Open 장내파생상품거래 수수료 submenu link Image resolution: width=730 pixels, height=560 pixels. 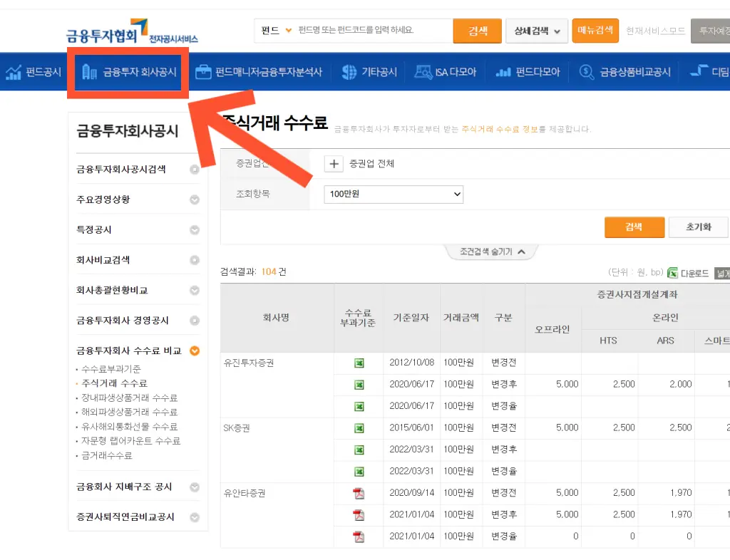[x=130, y=398]
